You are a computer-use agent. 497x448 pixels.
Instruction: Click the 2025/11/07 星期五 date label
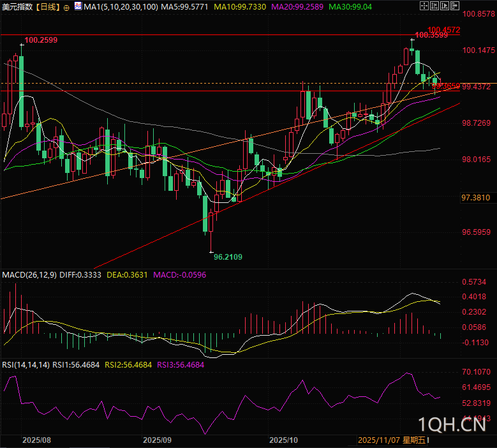392,440
